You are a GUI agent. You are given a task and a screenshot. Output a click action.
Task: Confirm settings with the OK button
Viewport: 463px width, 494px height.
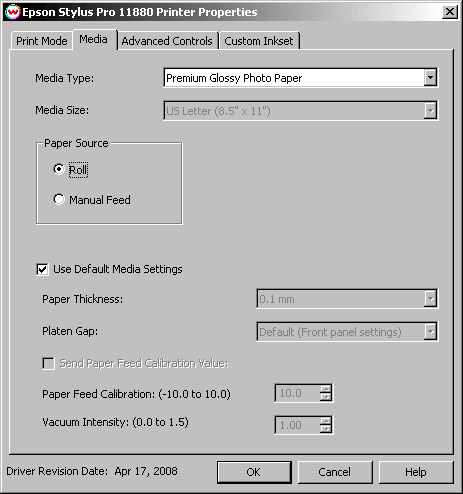254,472
